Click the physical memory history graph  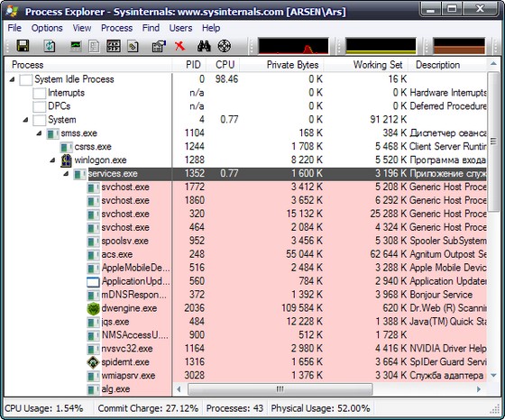(x=459, y=46)
